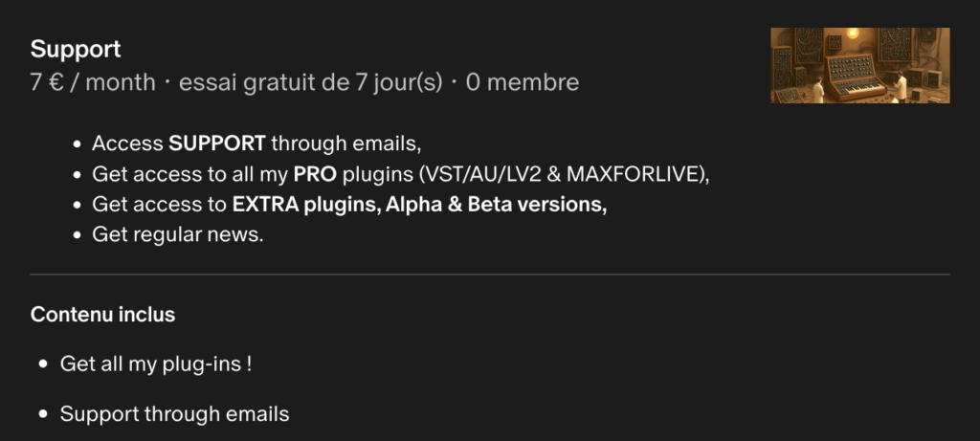980x441 pixels.
Task: Click bullet dot before "Get regular news."
Action: pos(77,235)
